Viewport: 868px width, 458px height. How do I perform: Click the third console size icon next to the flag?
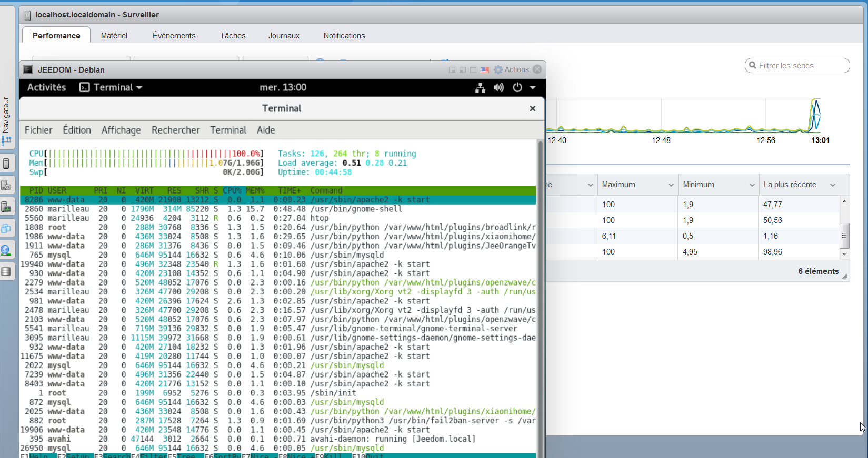[473, 70]
